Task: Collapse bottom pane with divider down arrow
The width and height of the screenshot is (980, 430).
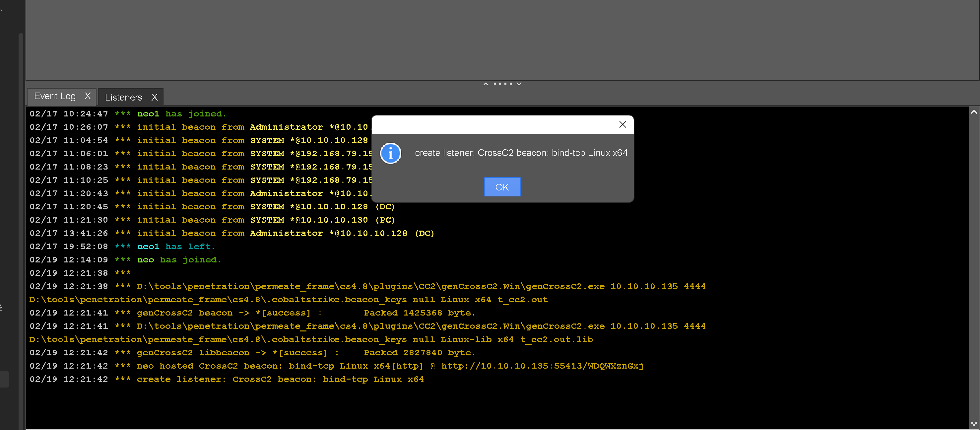Action: click(x=519, y=84)
